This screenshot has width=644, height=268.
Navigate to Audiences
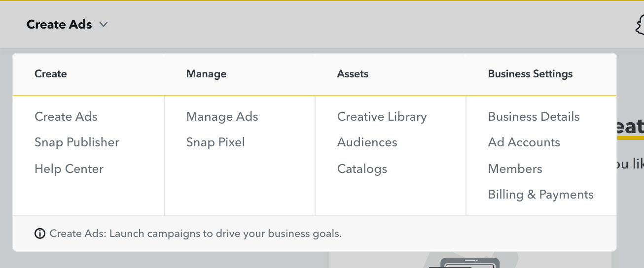[367, 142]
